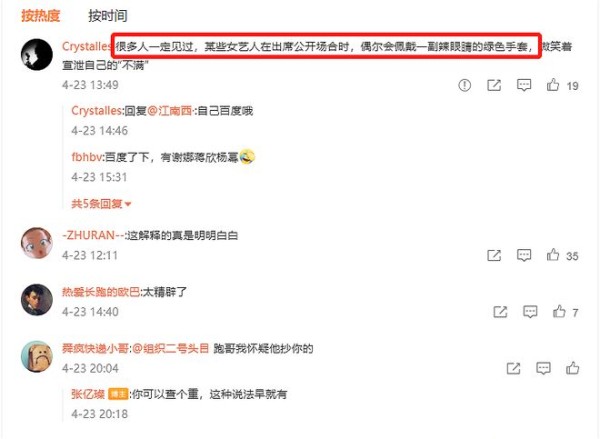Forward the 舞疯快递小哥 comment
Image resolution: width=600 pixels, height=439 pixels.
coord(513,369)
